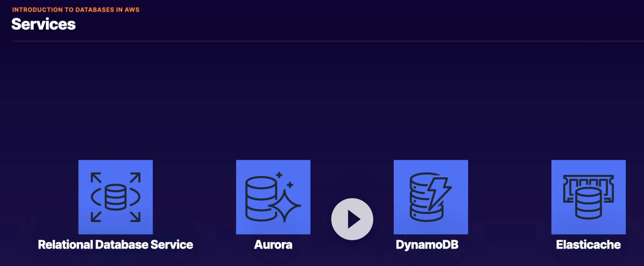Click the Services slide heading

[44, 24]
